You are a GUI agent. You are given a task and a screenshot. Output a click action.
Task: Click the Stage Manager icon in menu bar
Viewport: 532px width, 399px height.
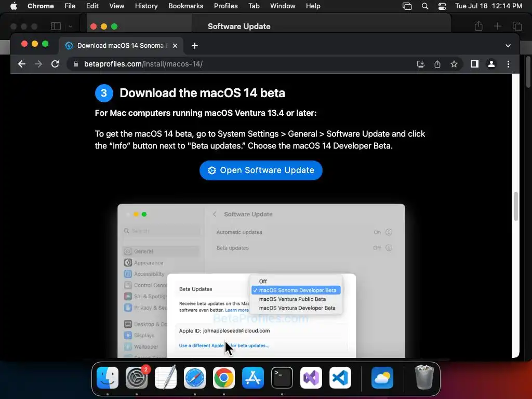pyautogui.click(x=407, y=6)
